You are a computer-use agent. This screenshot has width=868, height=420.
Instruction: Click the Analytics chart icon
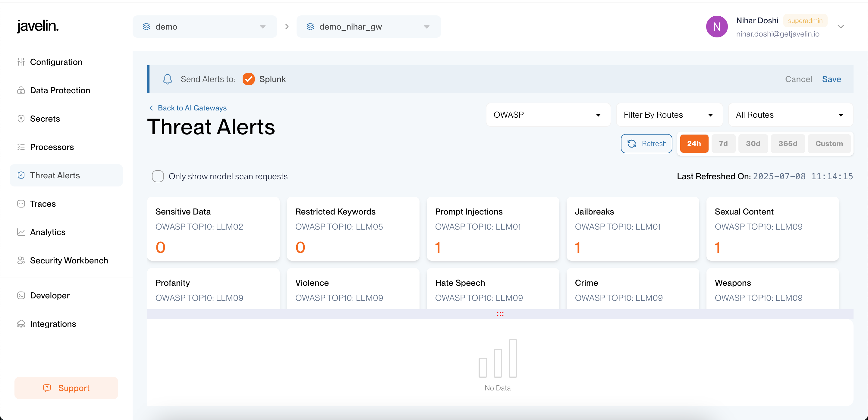pos(21,232)
